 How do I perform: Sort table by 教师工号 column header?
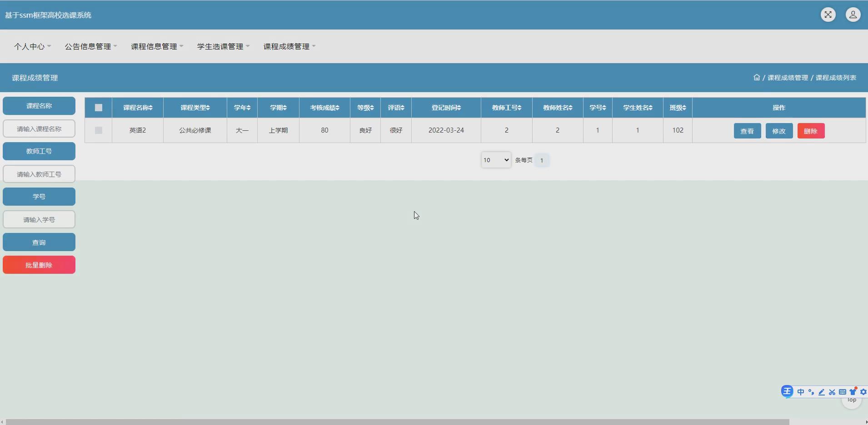[x=507, y=108]
